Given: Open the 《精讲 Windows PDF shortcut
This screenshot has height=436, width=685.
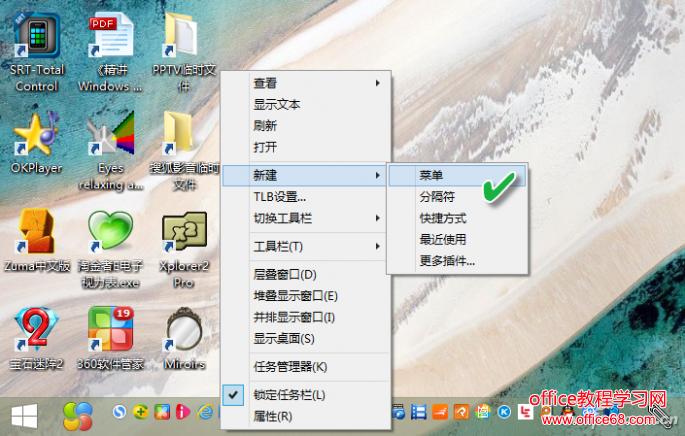Looking at the screenshot, I should pos(111,36).
